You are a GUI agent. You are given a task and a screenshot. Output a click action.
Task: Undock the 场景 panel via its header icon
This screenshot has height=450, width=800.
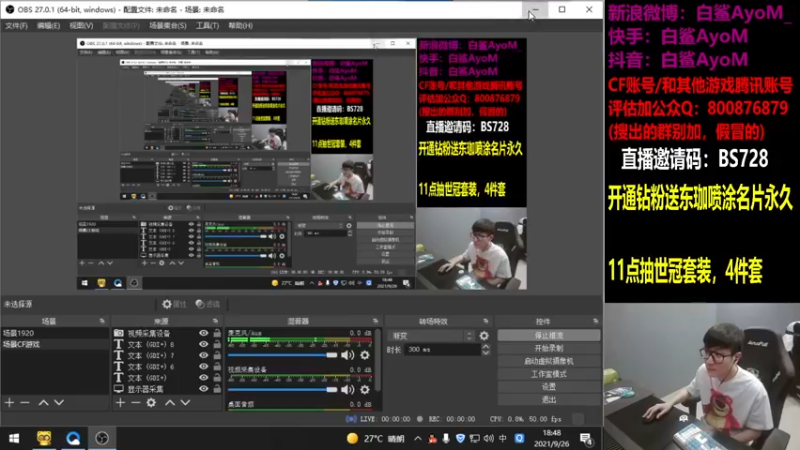[102, 321]
